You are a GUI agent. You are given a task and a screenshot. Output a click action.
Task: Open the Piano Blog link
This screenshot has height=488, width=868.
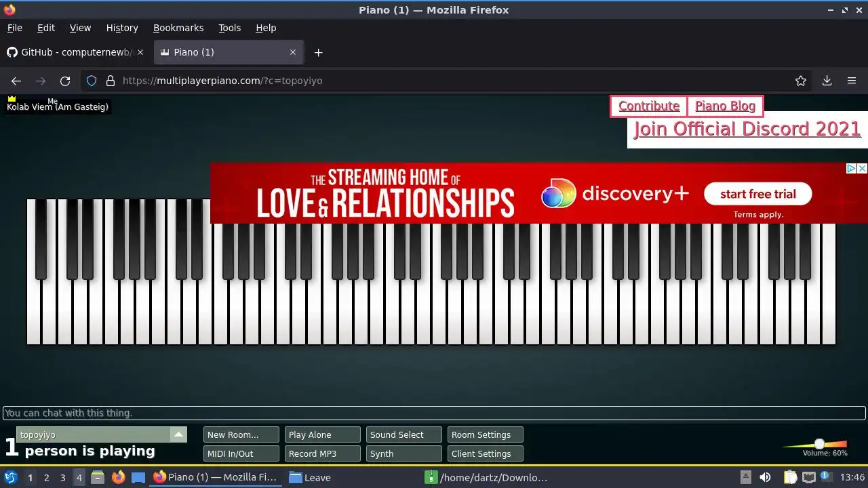pos(725,106)
